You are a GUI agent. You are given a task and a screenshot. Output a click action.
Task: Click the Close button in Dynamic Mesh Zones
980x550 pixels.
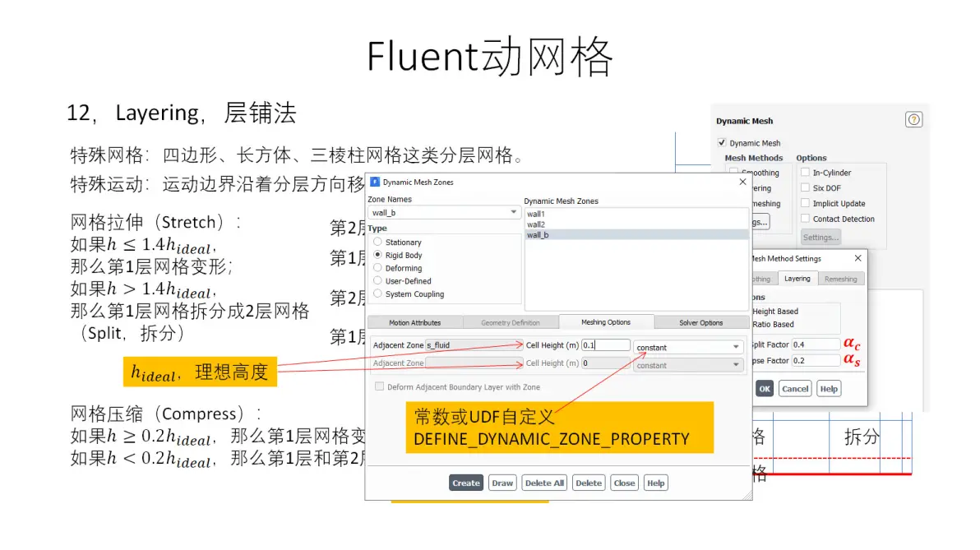click(624, 483)
